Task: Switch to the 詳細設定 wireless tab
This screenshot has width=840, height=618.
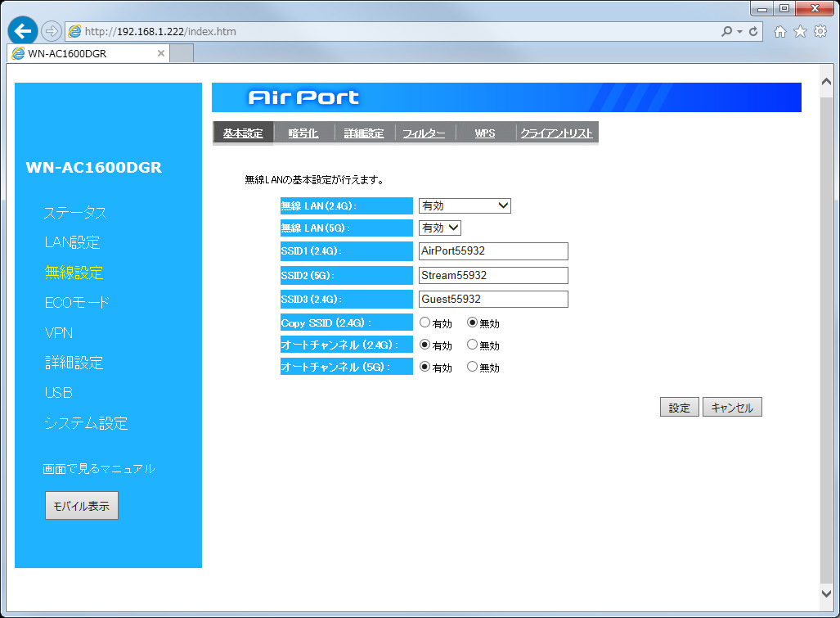Action: click(x=364, y=133)
